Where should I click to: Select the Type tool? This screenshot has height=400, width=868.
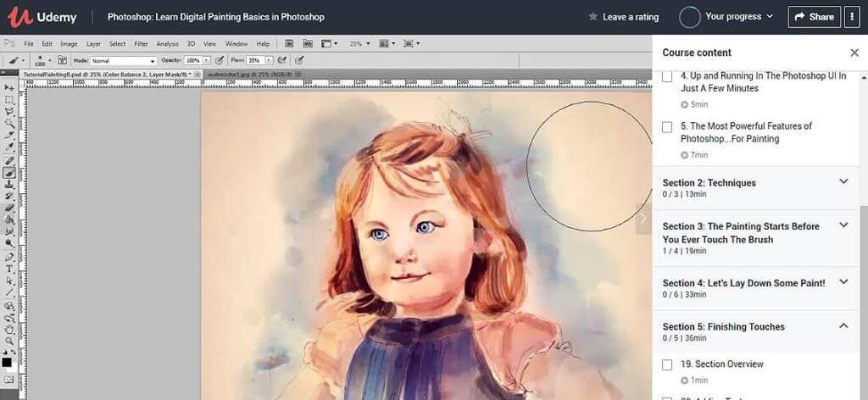tap(8, 269)
